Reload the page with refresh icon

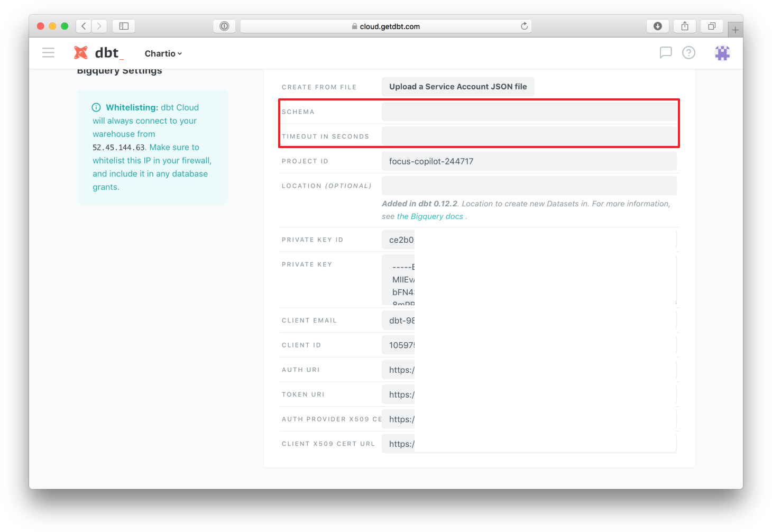coord(524,26)
